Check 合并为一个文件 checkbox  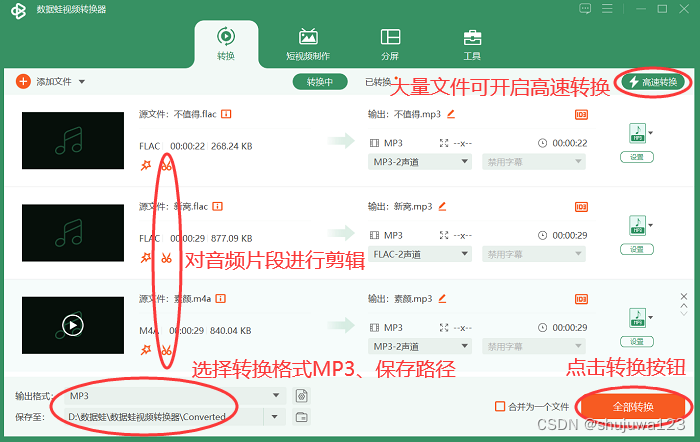500,406
